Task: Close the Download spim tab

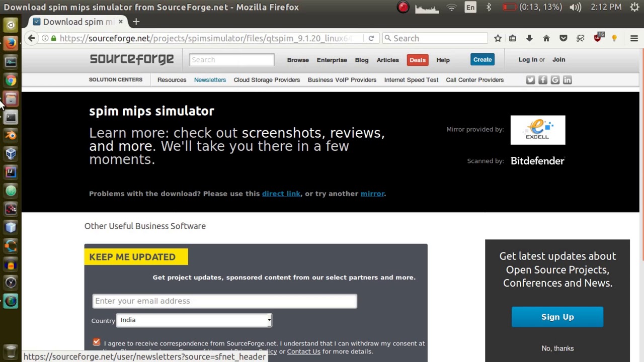Action: [x=120, y=22]
